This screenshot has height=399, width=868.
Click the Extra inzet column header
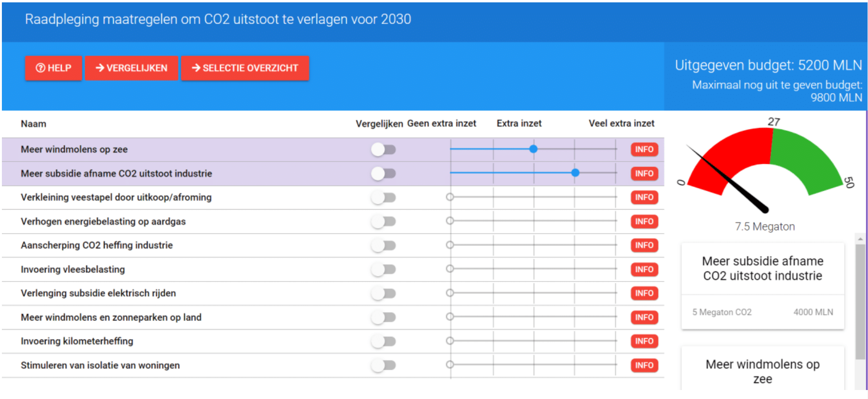pyautogui.click(x=519, y=123)
